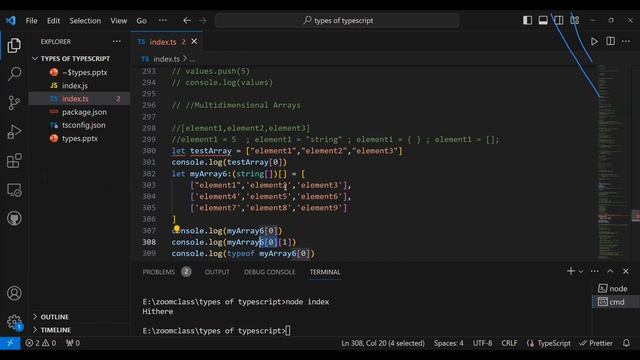Open remote window from status bar
The image size is (640, 360).
click(10, 343)
